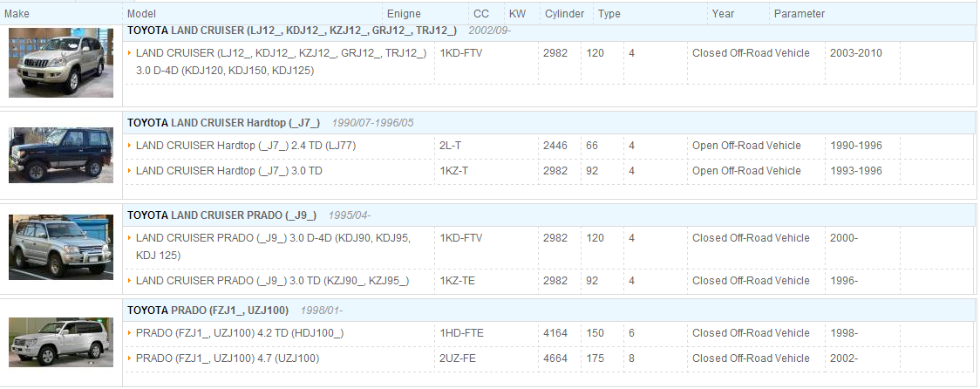Image resolution: width=980 pixels, height=389 pixels.
Task: Open TOYOTA LAND CRUISER PRADO (_J9_) heading
Action: pos(221,215)
